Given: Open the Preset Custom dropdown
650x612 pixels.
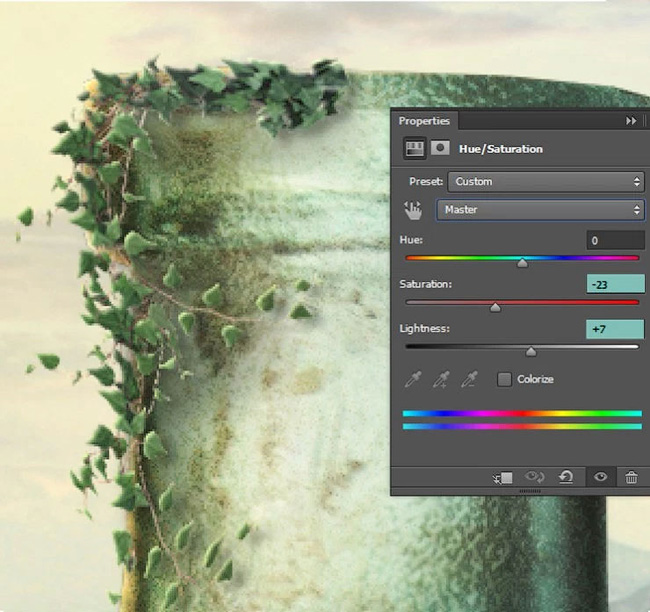Looking at the screenshot, I should 546,182.
